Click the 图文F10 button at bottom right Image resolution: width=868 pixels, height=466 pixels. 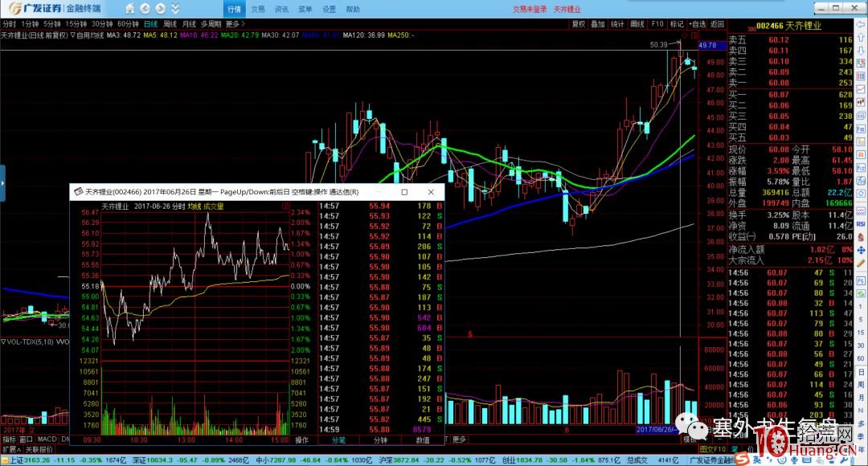[712, 449]
